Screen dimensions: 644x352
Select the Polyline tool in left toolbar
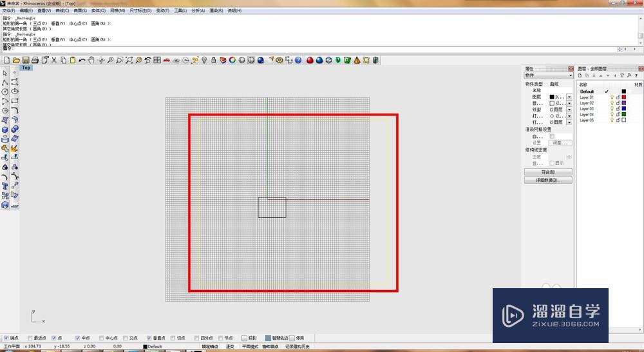pos(5,83)
